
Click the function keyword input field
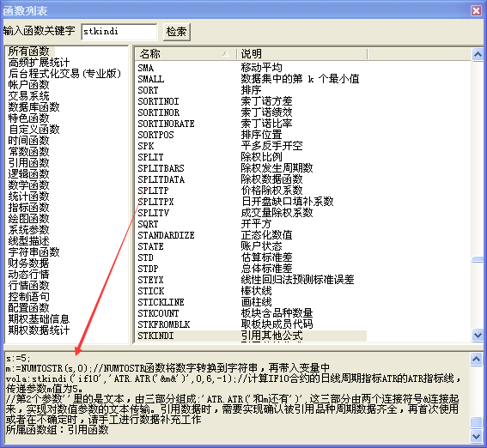click(x=119, y=32)
